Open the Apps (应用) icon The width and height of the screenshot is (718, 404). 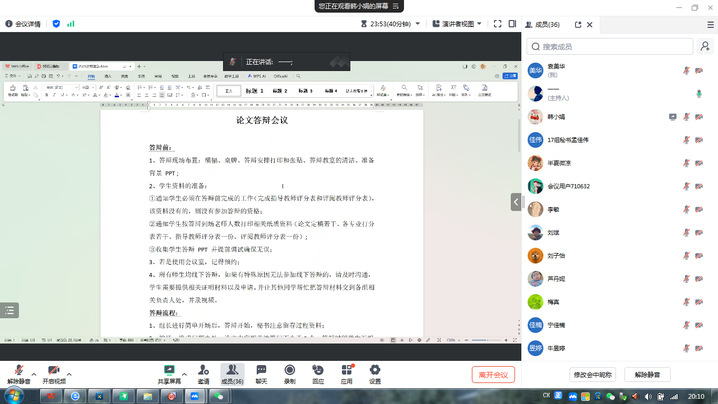tap(346, 372)
